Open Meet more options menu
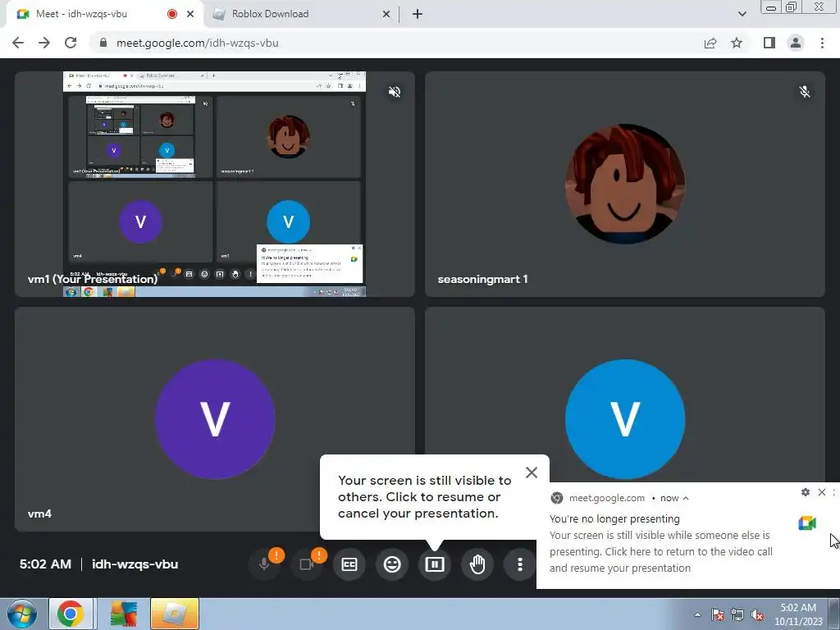 (519, 564)
